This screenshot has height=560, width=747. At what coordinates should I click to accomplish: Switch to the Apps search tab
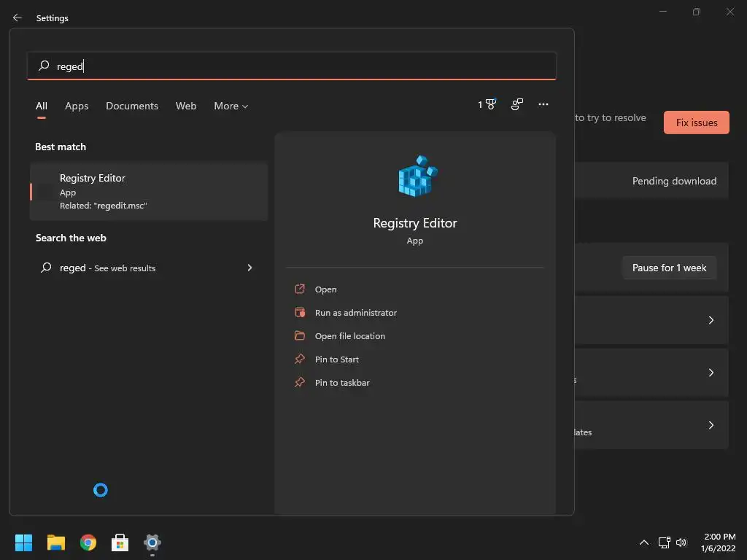click(x=77, y=106)
